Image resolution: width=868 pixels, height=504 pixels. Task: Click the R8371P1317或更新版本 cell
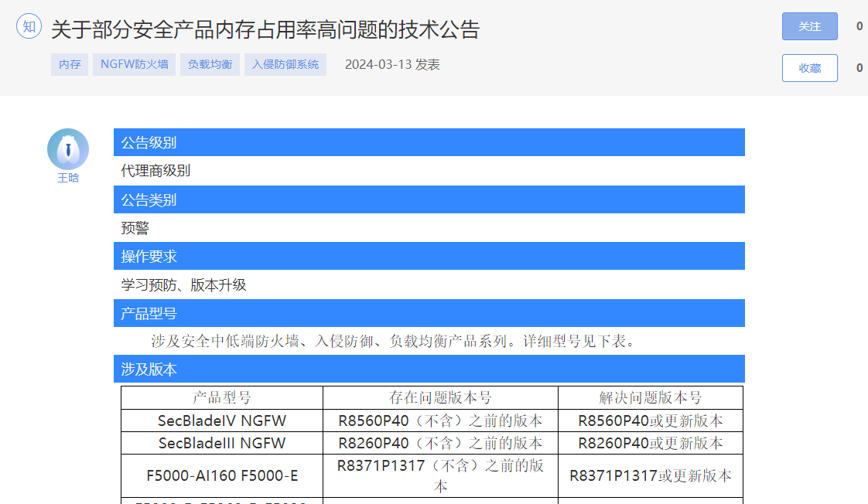tap(651, 475)
